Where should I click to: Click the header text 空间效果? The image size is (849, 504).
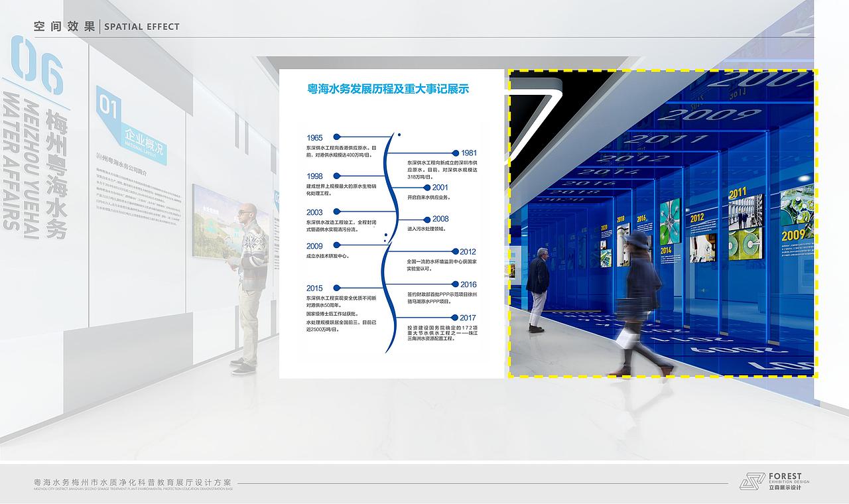click(64, 27)
